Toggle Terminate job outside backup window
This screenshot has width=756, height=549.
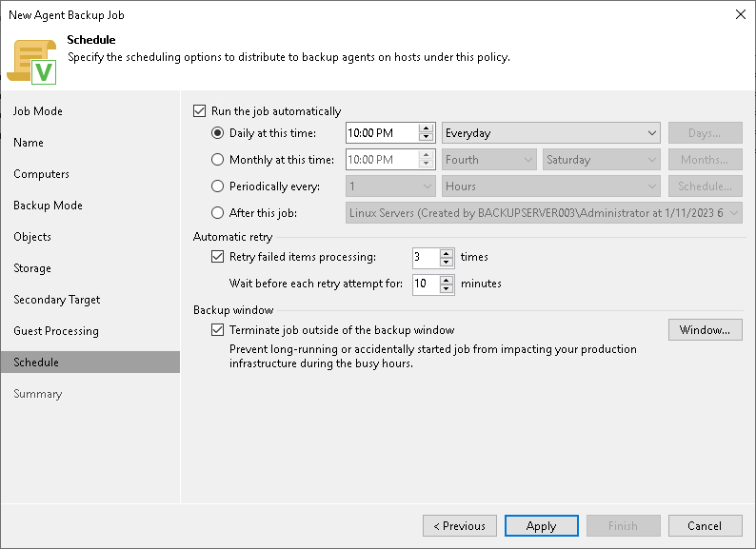[x=217, y=330]
